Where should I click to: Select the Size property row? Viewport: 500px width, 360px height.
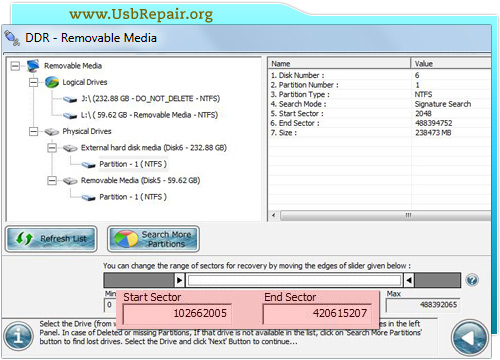pyautogui.click(x=380, y=133)
